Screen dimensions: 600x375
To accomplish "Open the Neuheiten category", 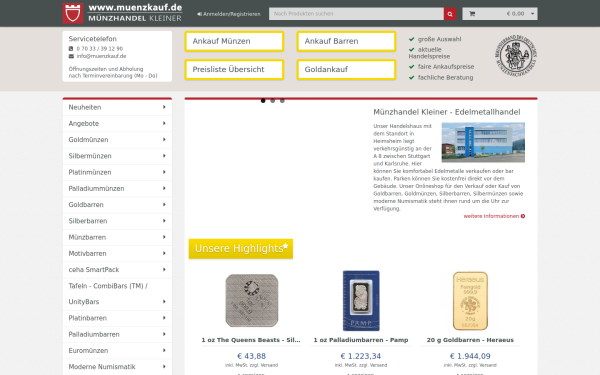I will tap(117, 108).
